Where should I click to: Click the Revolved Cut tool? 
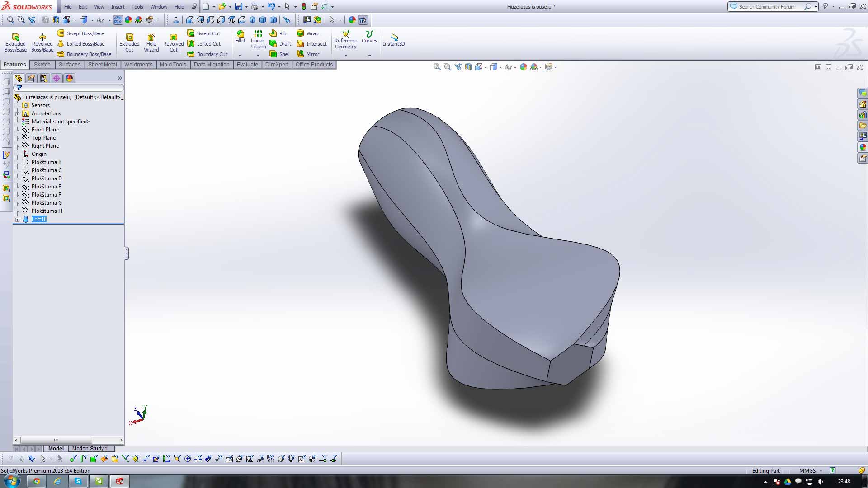point(173,42)
